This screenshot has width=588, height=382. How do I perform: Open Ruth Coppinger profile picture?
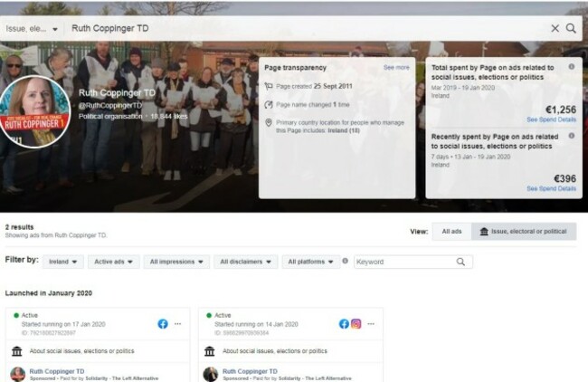pyautogui.click(x=35, y=112)
